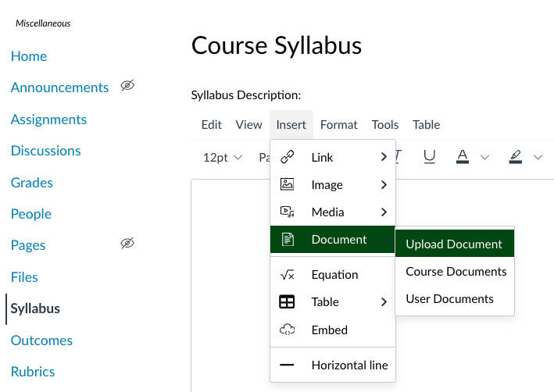Click the Miscellaneous term label
This screenshot has width=554, height=392.
[x=43, y=23]
